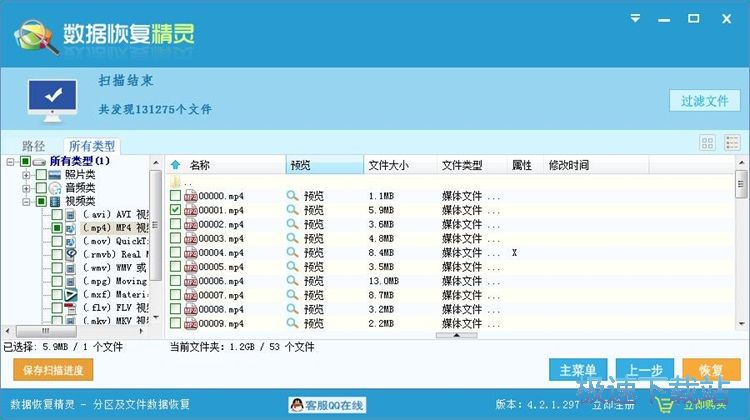Tick the (.avi) AVI video type checkbox
This screenshot has height=420, width=750.
[57, 214]
